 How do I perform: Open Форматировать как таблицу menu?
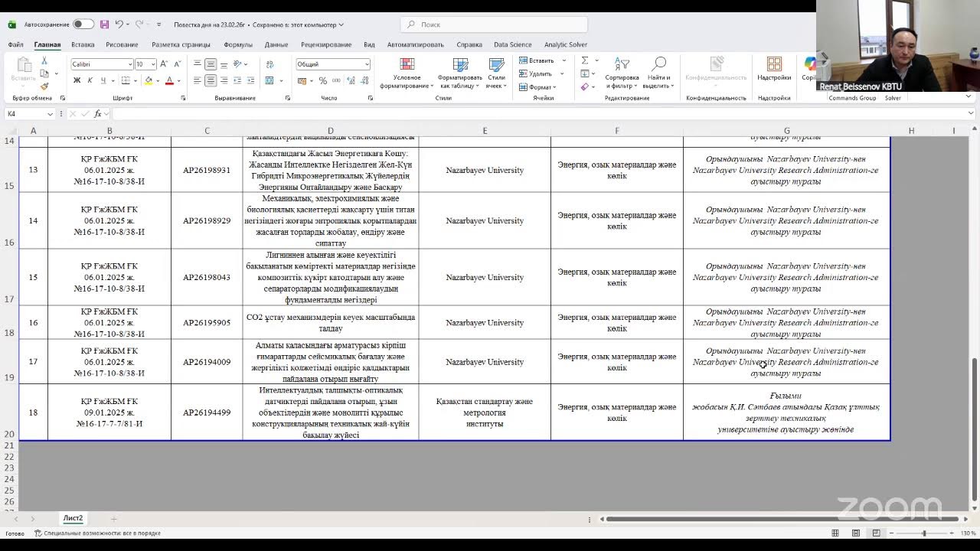pyautogui.click(x=460, y=73)
